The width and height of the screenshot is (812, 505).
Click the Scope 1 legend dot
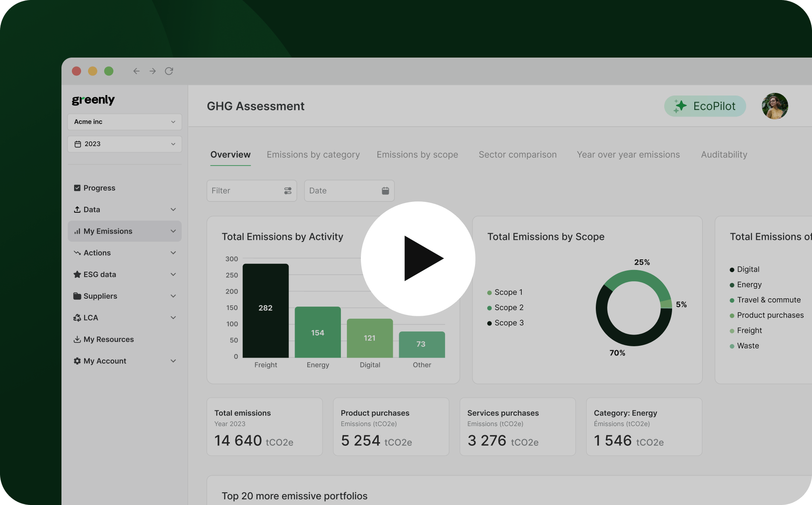pos(489,293)
